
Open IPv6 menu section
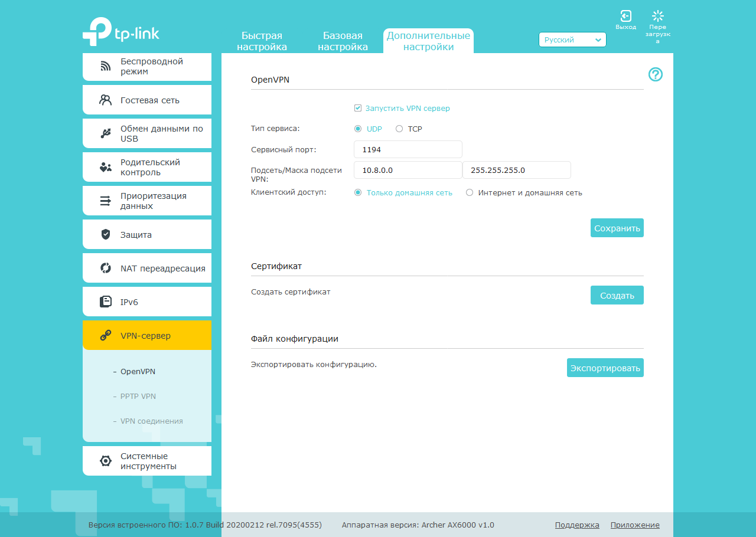pos(147,302)
